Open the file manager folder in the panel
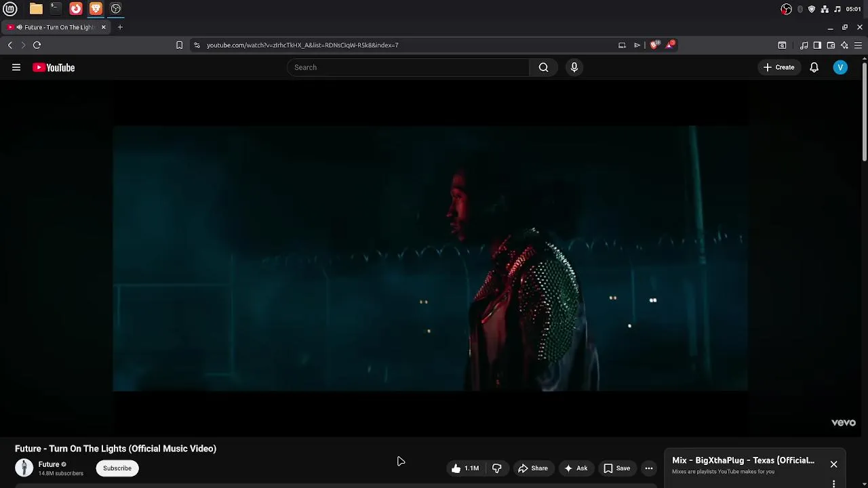The width and height of the screenshot is (868, 488). click(x=36, y=9)
